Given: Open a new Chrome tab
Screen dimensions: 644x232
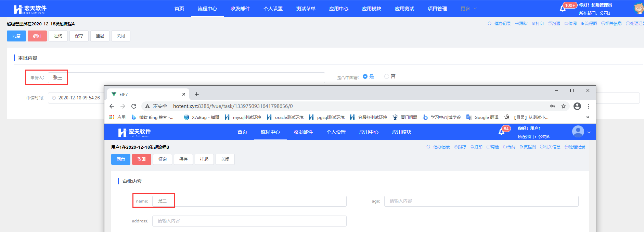Looking at the screenshot, I should [x=197, y=94].
